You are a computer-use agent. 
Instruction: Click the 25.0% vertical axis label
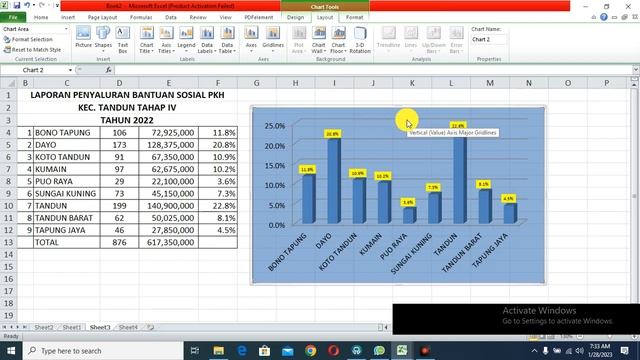coord(275,126)
